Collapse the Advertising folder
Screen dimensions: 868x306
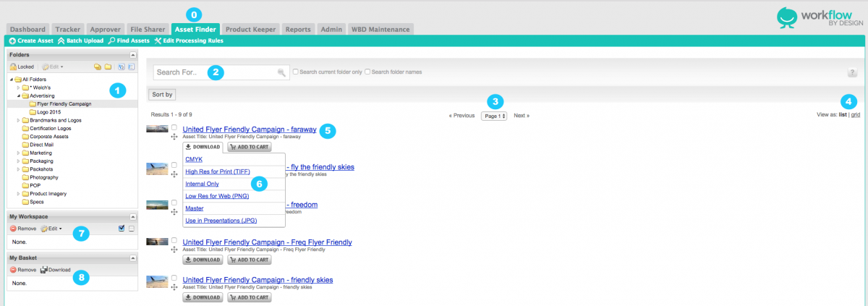(20, 95)
